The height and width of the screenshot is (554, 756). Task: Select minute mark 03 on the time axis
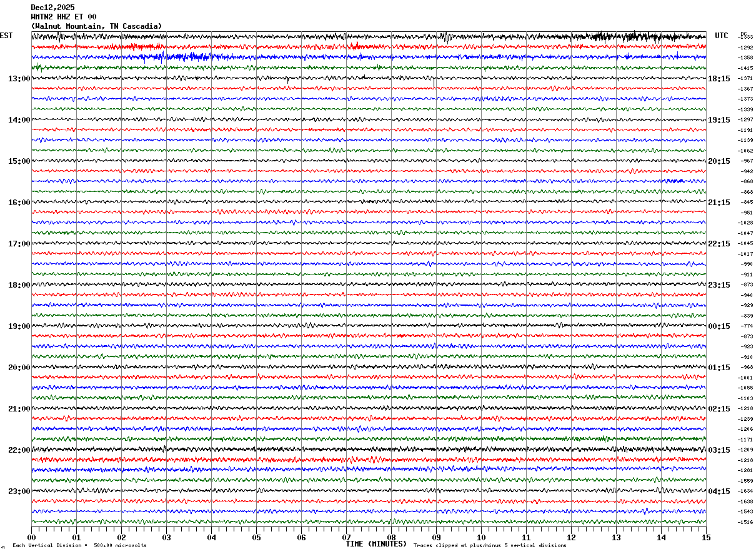click(166, 537)
